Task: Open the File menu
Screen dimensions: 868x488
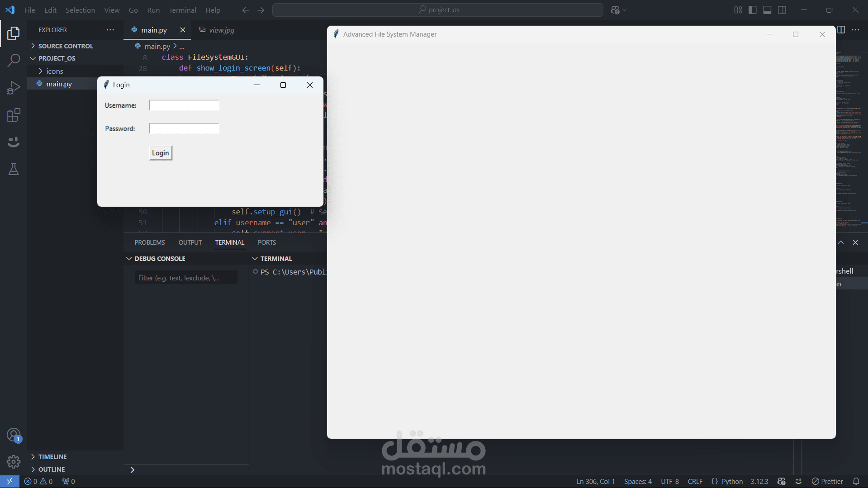Action: (x=30, y=10)
